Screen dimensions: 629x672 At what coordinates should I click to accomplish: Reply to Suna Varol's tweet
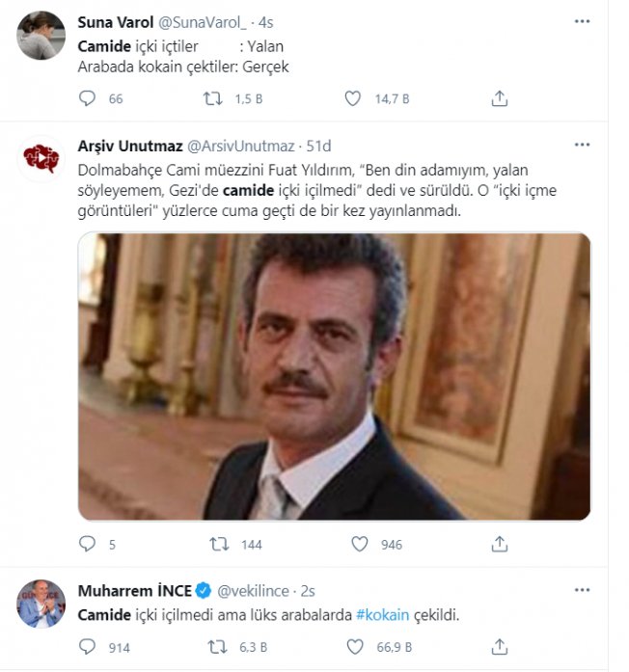pos(87,98)
